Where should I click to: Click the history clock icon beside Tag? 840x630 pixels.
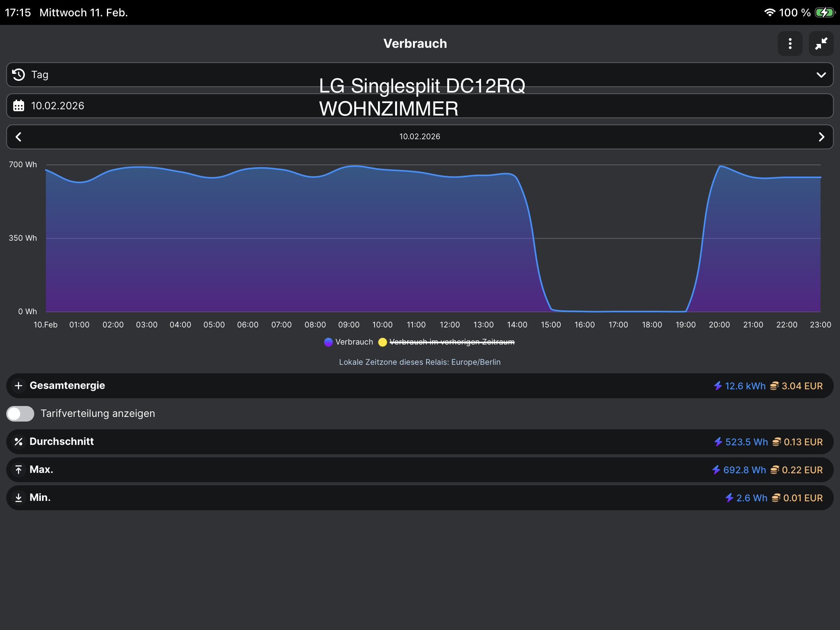pyautogui.click(x=19, y=75)
